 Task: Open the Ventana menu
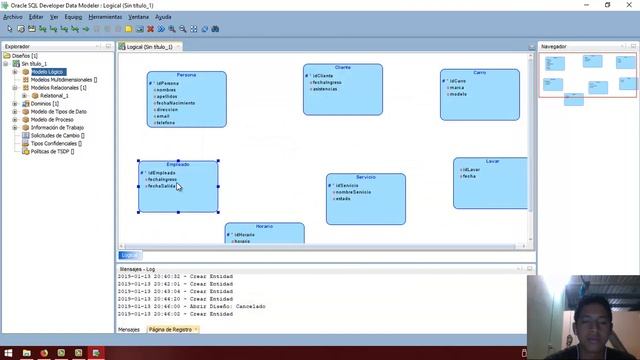(138, 17)
